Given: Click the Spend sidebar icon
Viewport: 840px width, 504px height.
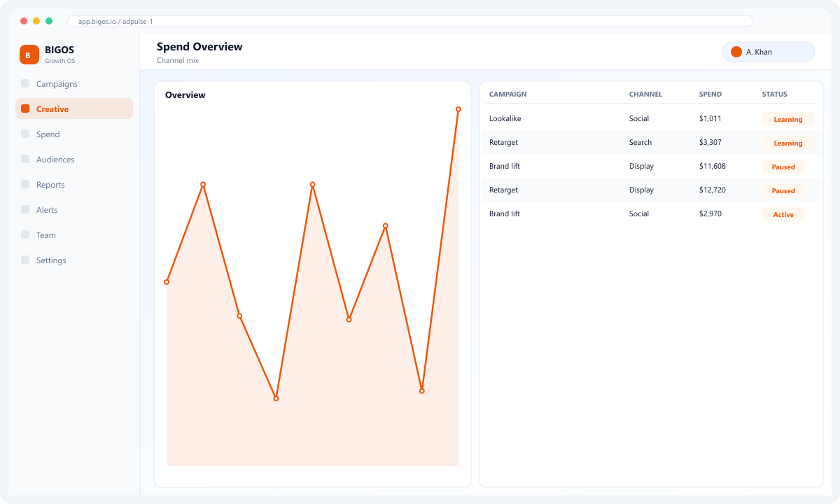Looking at the screenshot, I should 25,134.
